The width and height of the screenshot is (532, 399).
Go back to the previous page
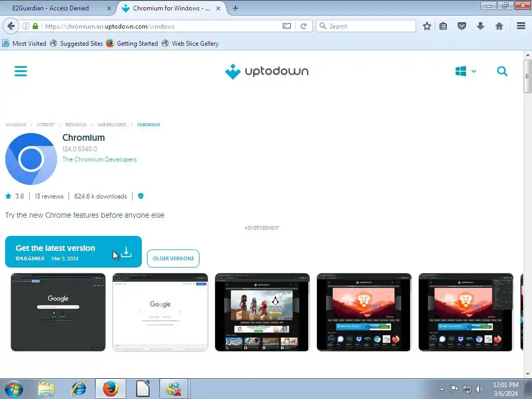coord(11,26)
